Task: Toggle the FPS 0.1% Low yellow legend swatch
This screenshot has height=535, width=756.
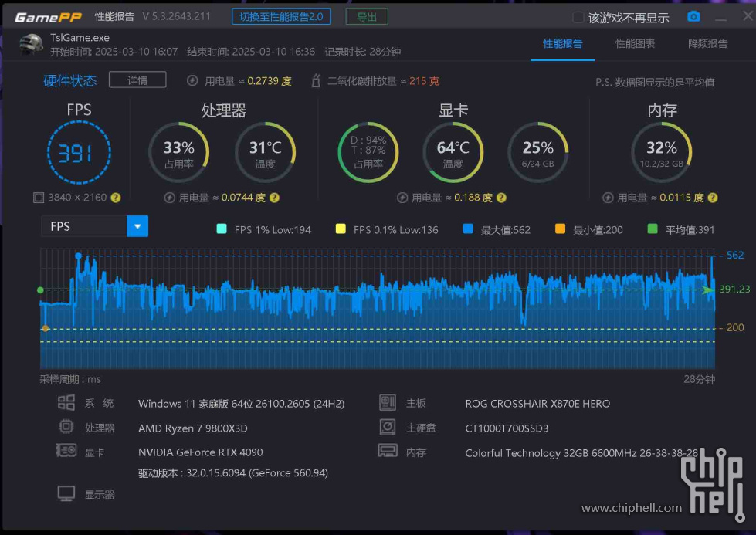Action: tap(341, 229)
